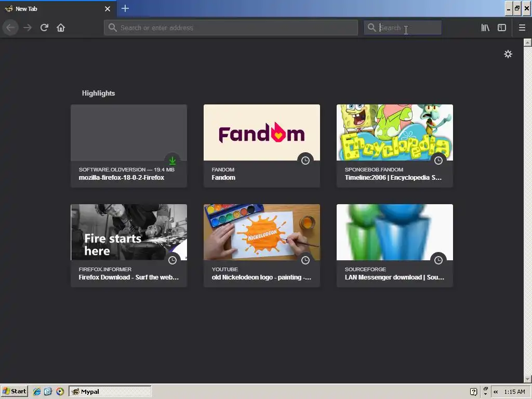Open LAN Messenger download link
The image size is (532, 399).
point(394,277)
